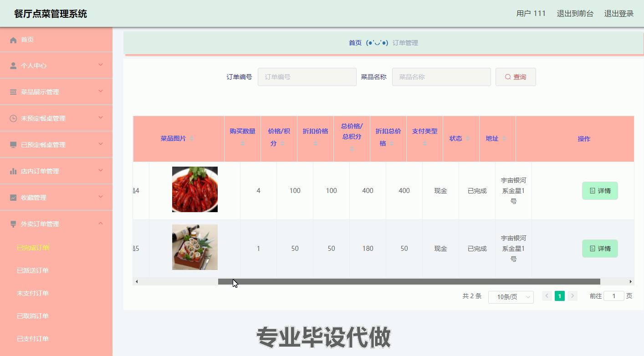644x356 pixels.
Task: Open 菜品展示管理 via its list icon
Action: [14, 92]
